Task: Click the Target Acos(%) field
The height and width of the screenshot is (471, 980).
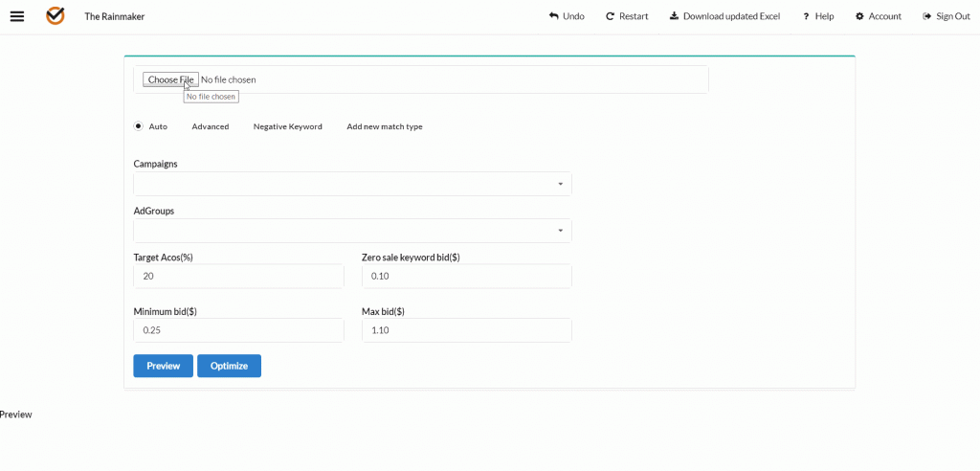Action: pyautogui.click(x=238, y=276)
